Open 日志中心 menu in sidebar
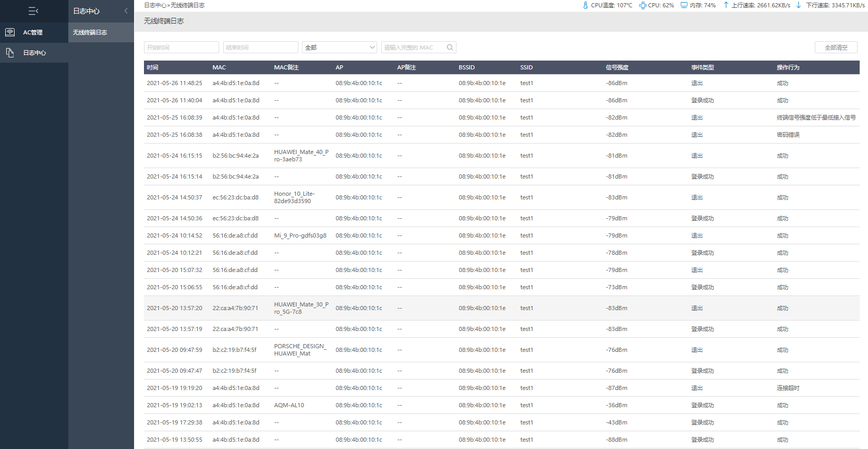 coord(34,53)
